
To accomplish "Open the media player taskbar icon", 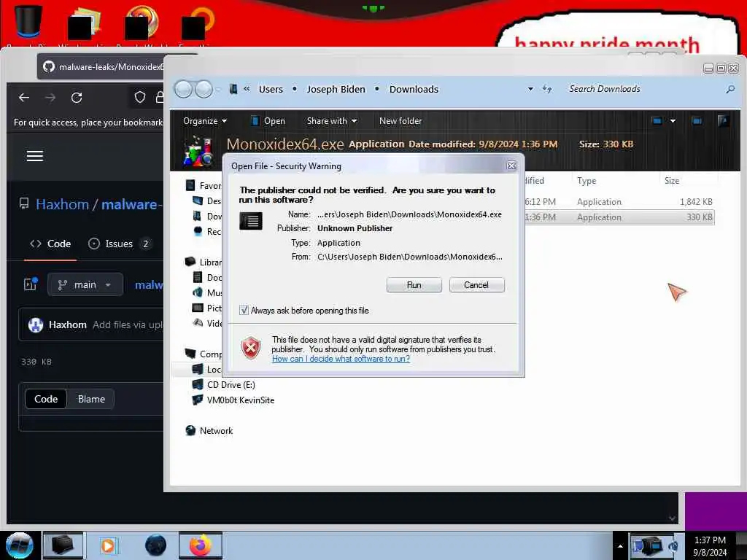I will tap(108, 545).
